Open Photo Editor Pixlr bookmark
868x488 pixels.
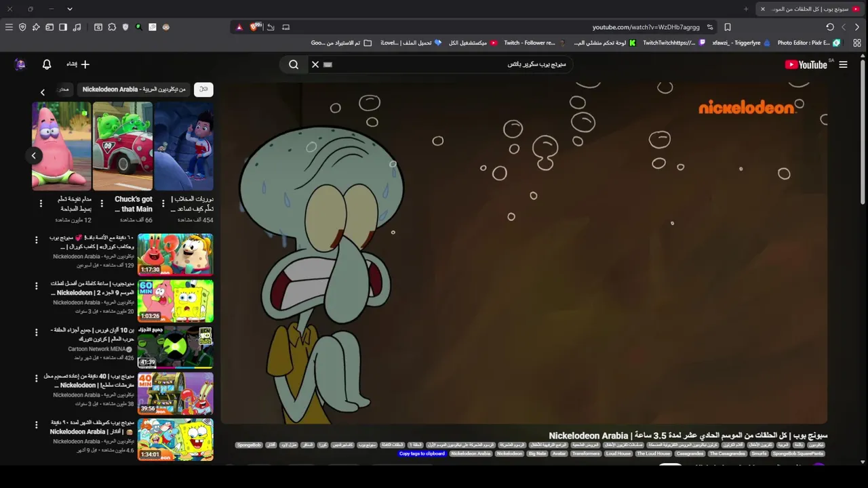808,43
